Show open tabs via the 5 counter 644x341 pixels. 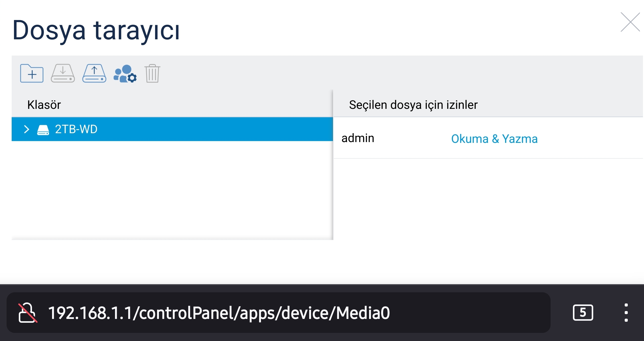click(x=583, y=313)
